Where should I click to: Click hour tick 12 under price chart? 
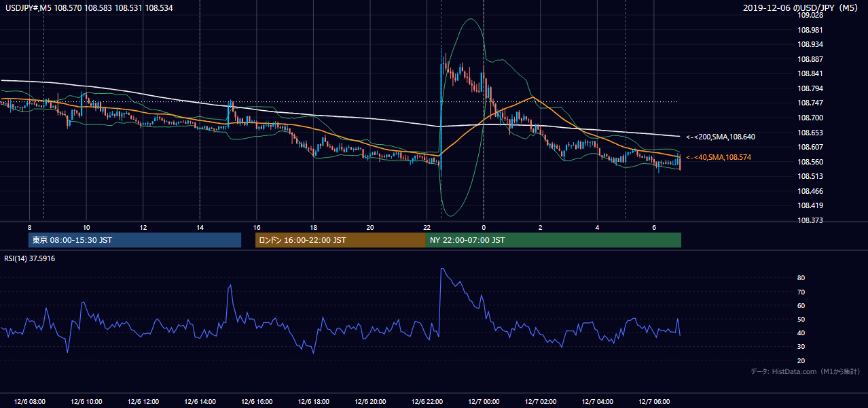(x=143, y=227)
